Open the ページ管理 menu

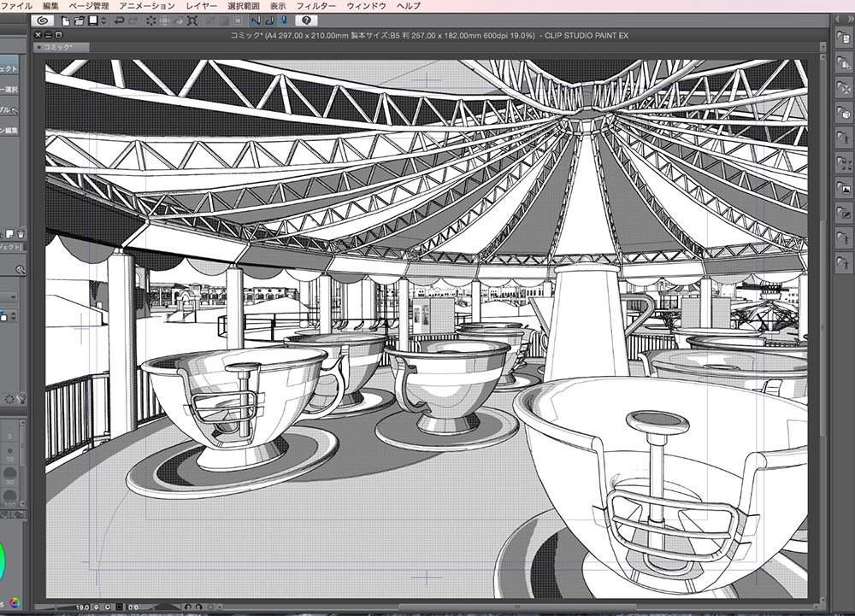pyautogui.click(x=89, y=6)
